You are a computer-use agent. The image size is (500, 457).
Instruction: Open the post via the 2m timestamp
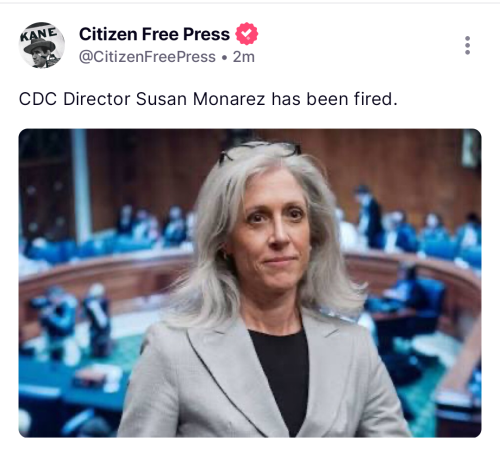pos(244,57)
